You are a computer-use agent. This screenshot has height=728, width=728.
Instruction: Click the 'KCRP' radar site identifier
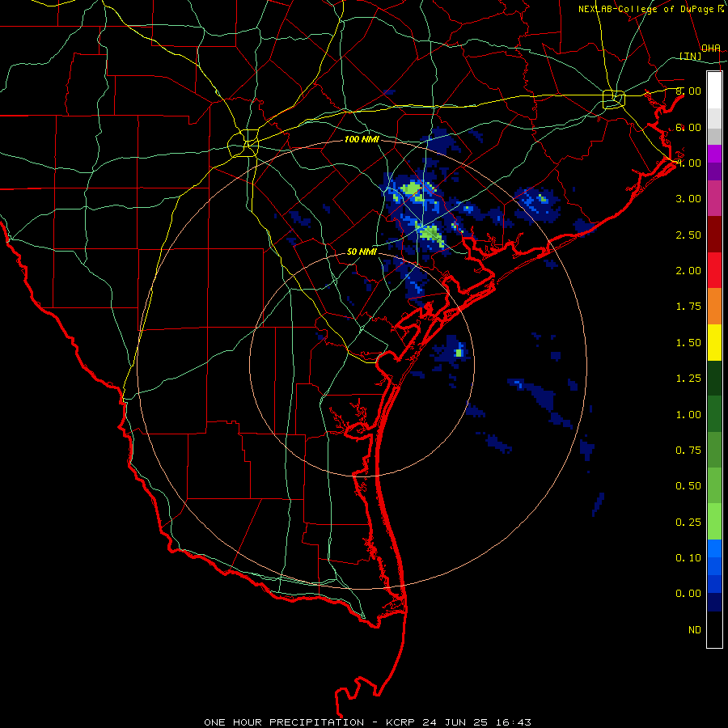pyautogui.click(x=401, y=722)
